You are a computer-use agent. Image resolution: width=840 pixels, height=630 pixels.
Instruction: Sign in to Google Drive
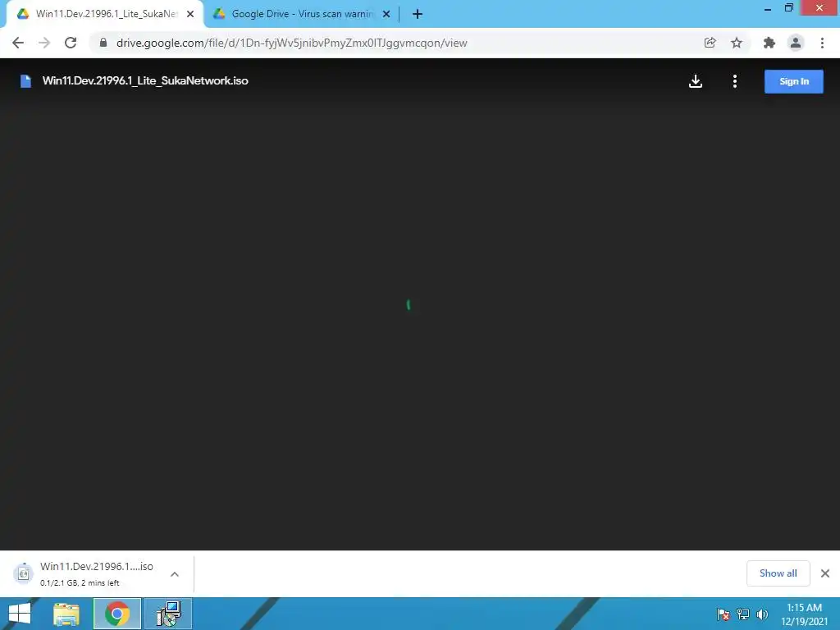tap(794, 81)
